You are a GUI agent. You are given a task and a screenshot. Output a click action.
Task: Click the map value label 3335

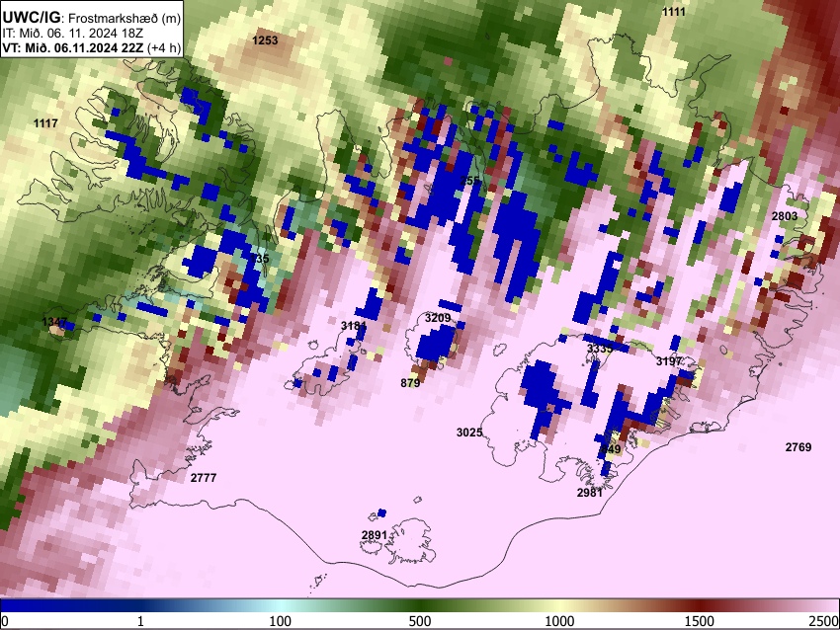(600, 349)
